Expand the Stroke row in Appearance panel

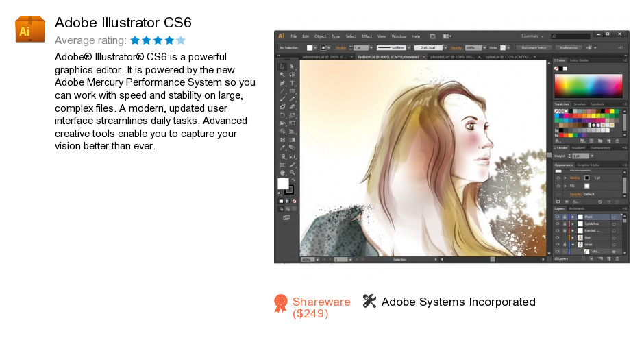click(x=565, y=178)
